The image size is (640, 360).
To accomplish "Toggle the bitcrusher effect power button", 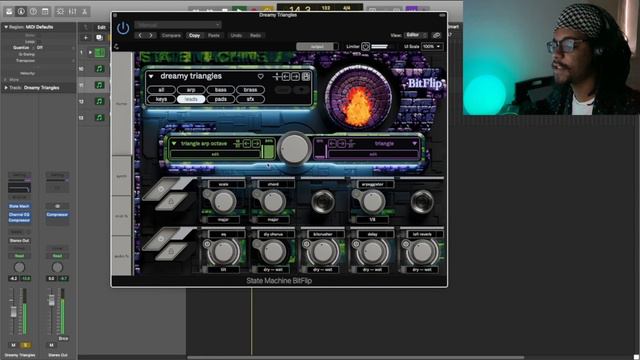I will click(306, 244).
